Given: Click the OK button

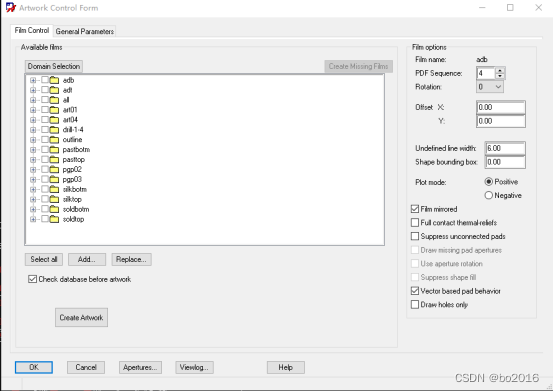Looking at the screenshot, I should tap(34, 367).
